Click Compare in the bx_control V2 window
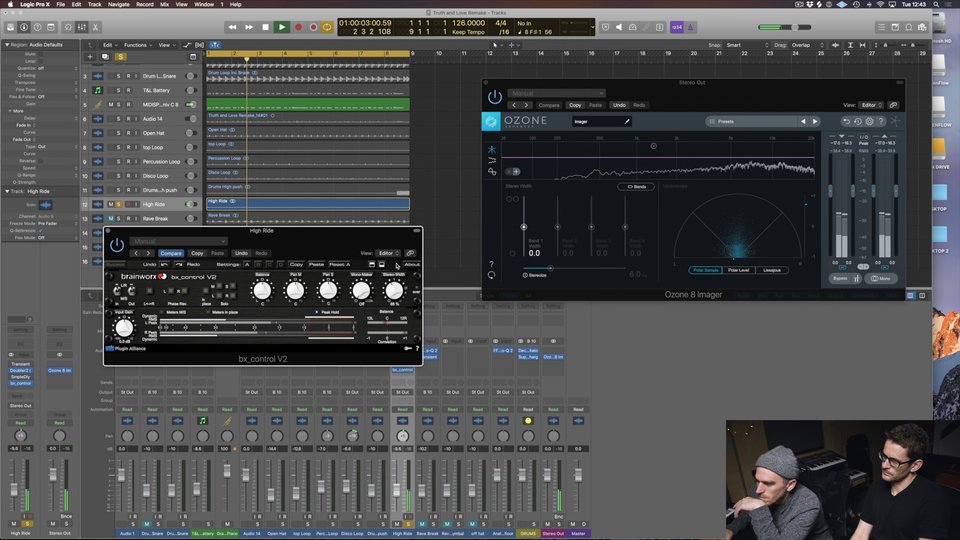This screenshot has width=960, height=540. [171, 253]
